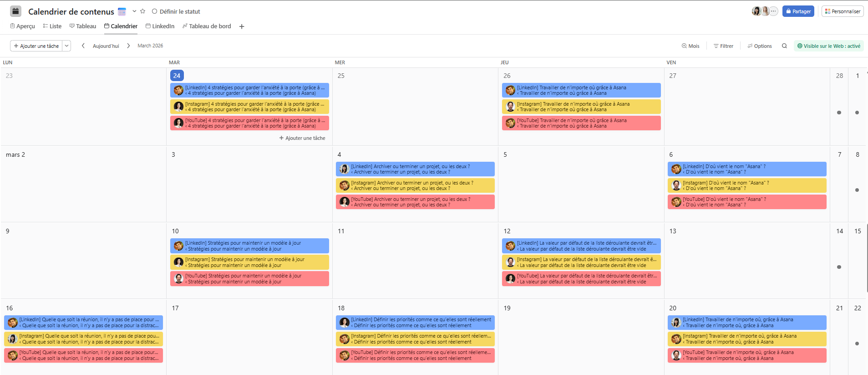Open the Filtrer filter control

[x=723, y=46]
